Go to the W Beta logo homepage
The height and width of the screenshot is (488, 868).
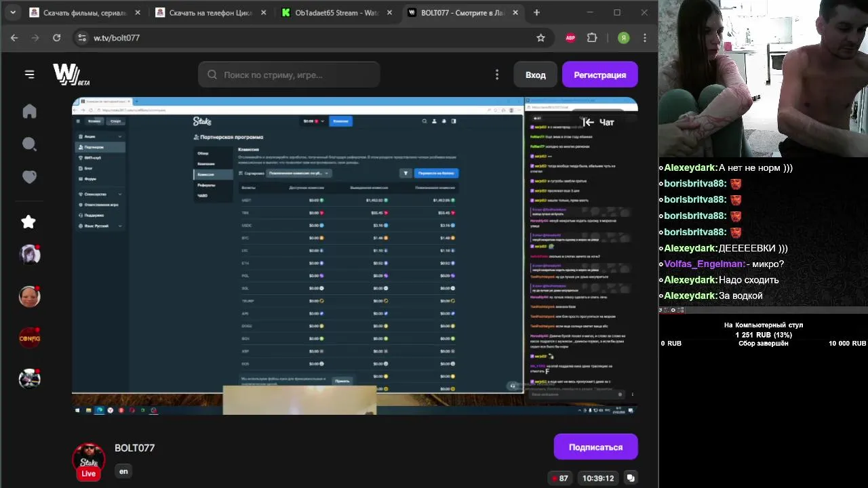click(x=71, y=75)
